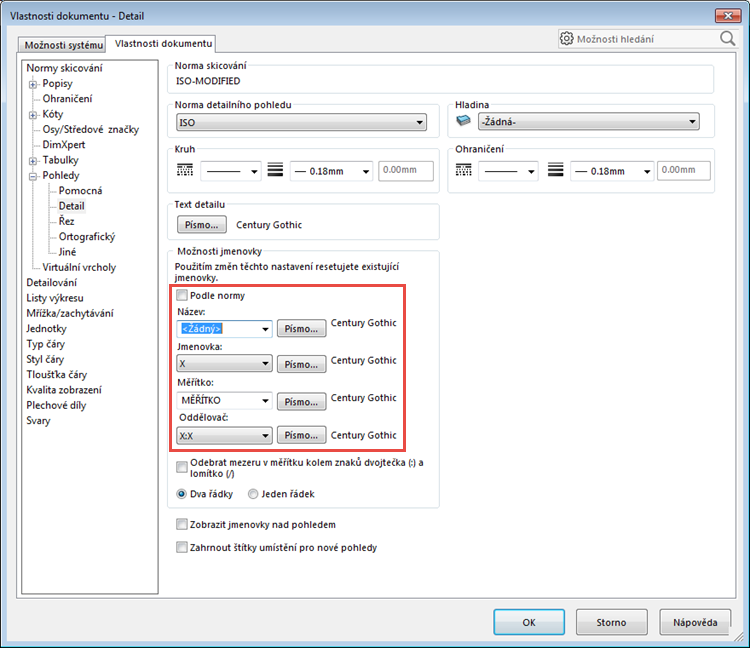The image size is (750, 648).
Task: Select Virtuální vrcholy tree item
Action: click(x=79, y=267)
